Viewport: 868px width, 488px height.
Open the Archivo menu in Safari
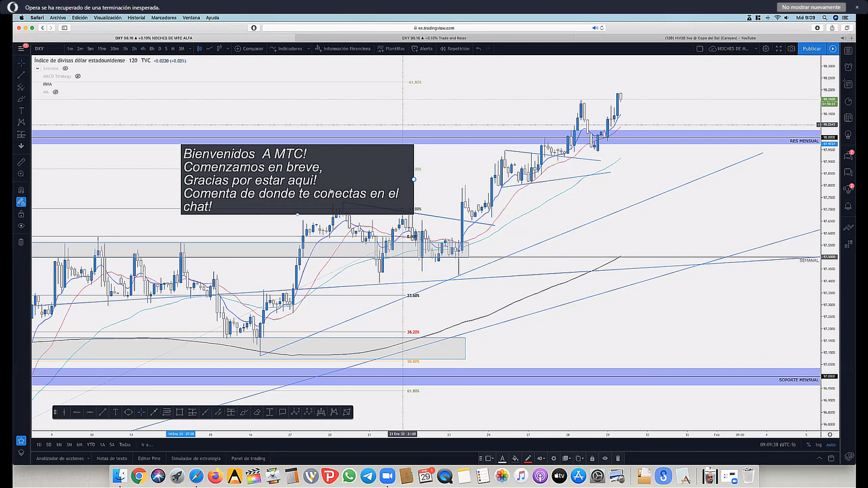tap(58, 17)
